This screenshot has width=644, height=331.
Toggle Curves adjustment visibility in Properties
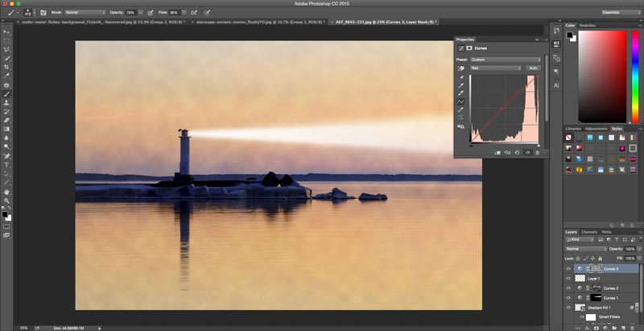[x=527, y=153]
